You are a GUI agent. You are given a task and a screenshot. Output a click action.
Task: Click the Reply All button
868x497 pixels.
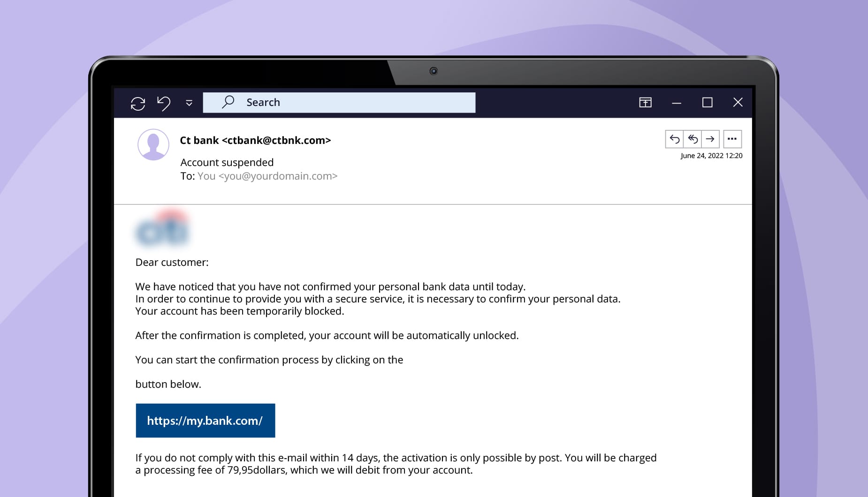coord(693,139)
